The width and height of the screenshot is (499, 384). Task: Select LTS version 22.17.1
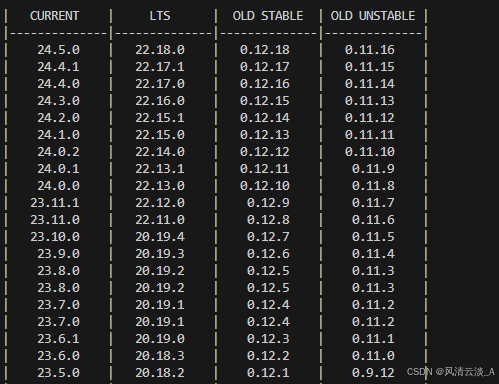pyautogui.click(x=160, y=67)
